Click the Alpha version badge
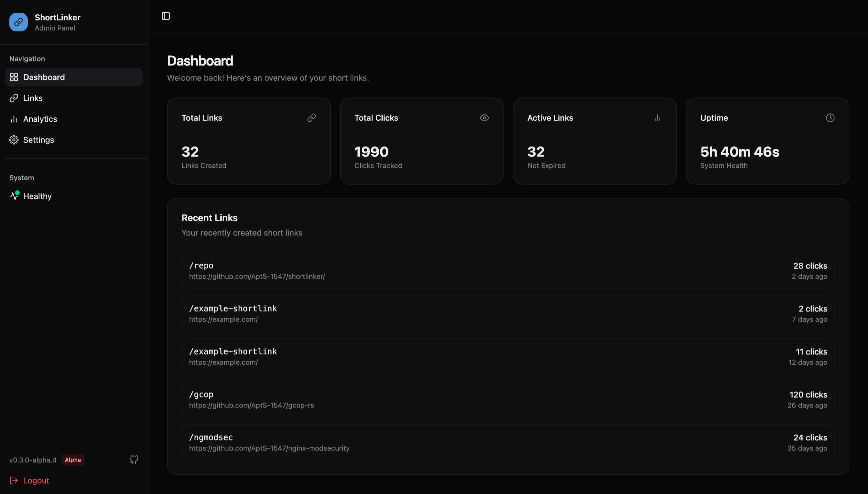The width and height of the screenshot is (868, 494). click(x=73, y=460)
